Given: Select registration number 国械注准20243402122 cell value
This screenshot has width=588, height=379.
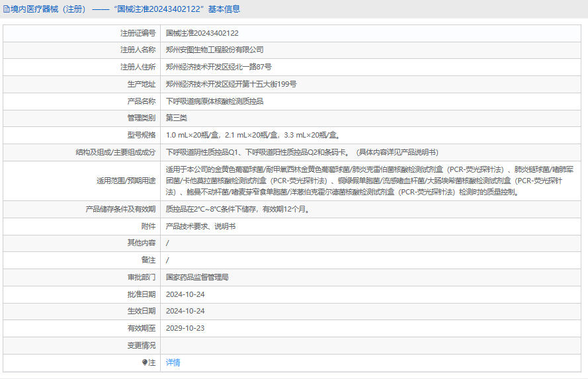Looking at the screenshot, I should pos(202,33).
